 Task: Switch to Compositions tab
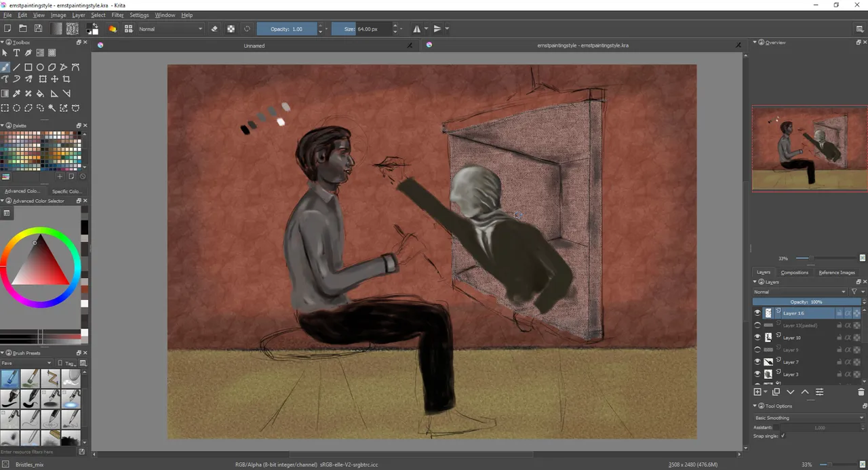coord(794,272)
